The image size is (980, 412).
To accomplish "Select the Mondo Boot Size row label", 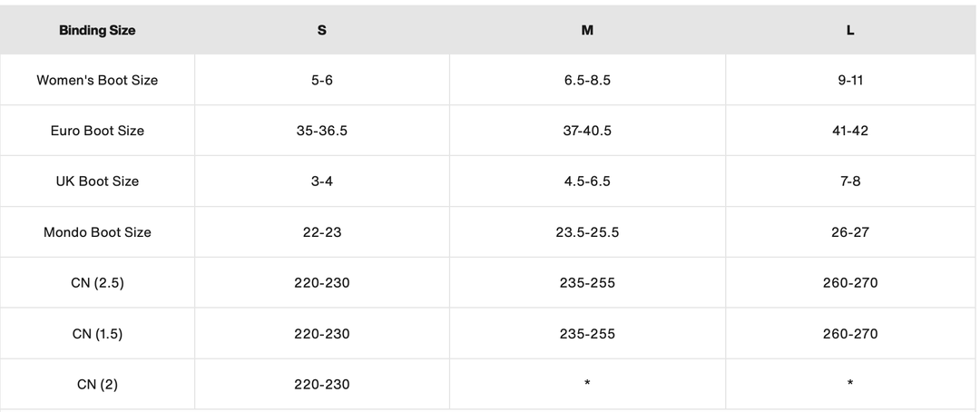I will (x=97, y=232).
